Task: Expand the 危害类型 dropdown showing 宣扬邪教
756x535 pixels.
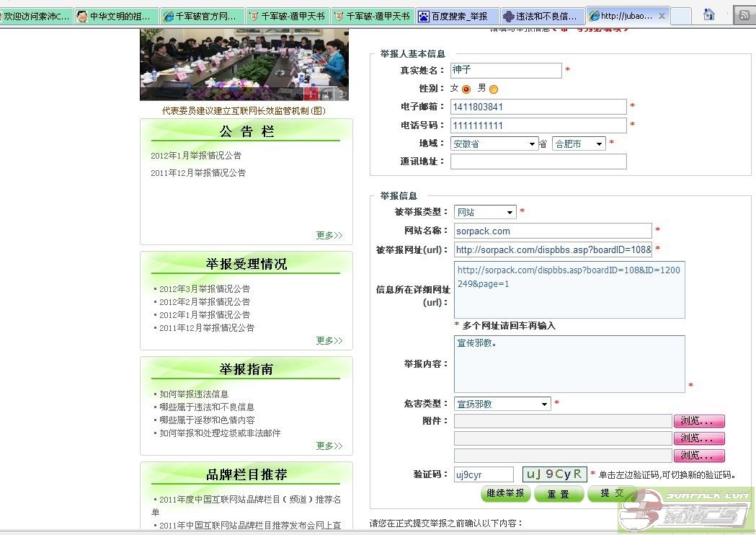Action: pos(502,404)
